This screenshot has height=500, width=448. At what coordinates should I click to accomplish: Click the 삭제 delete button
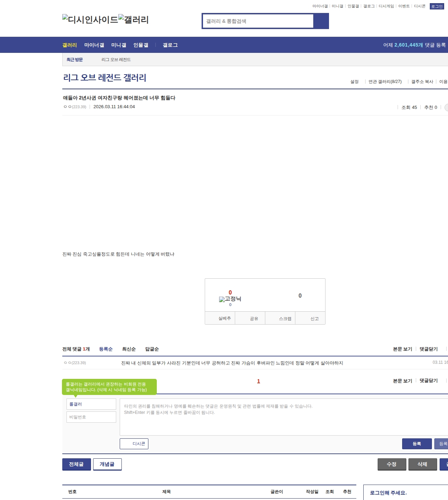tap(423, 464)
